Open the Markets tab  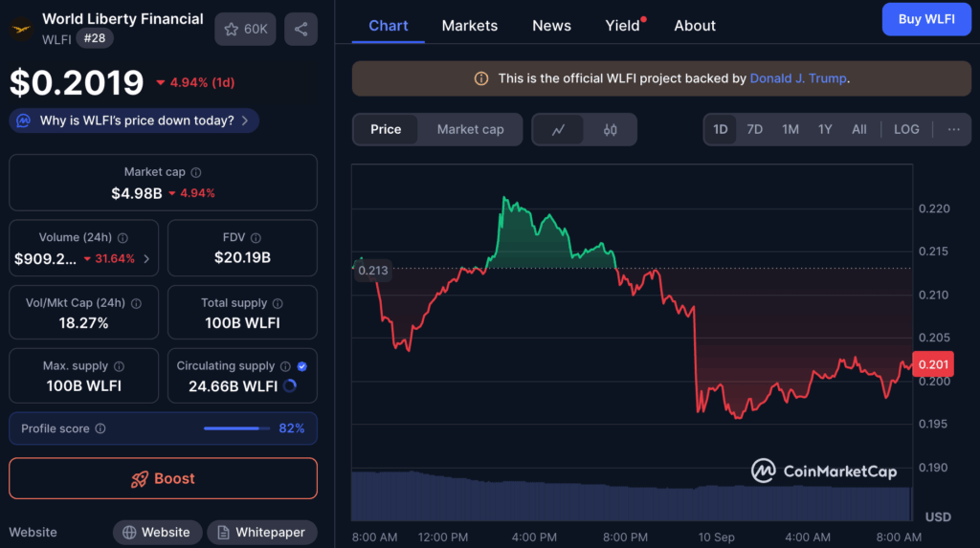pyautogui.click(x=469, y=26)
